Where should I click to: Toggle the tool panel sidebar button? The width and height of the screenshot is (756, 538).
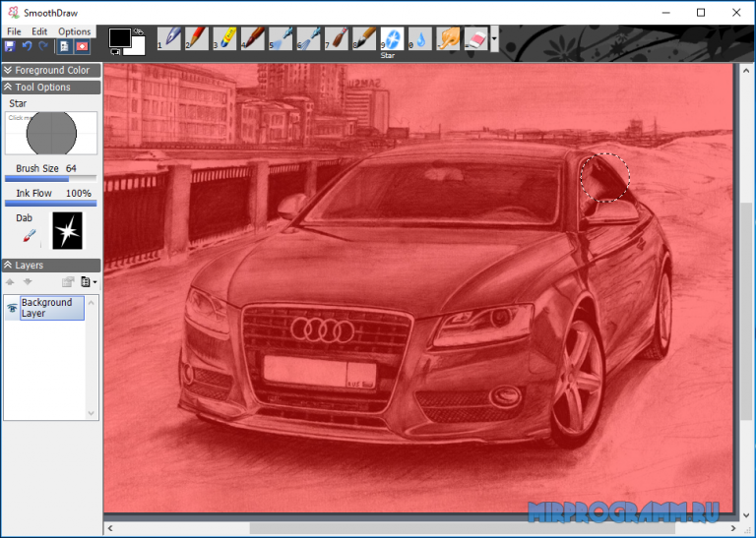[65, 46]
